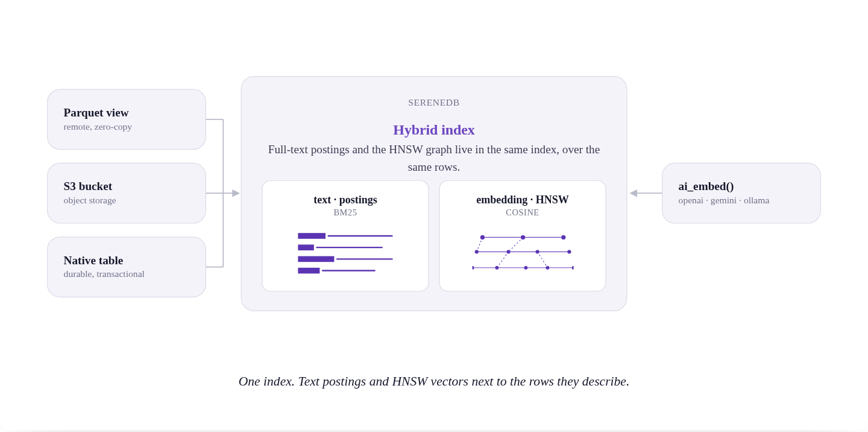The width and height of the screenshot is (868, 432).
Task: Click the 'remote, zero-copy' subtitle
Action: (98, 127)
